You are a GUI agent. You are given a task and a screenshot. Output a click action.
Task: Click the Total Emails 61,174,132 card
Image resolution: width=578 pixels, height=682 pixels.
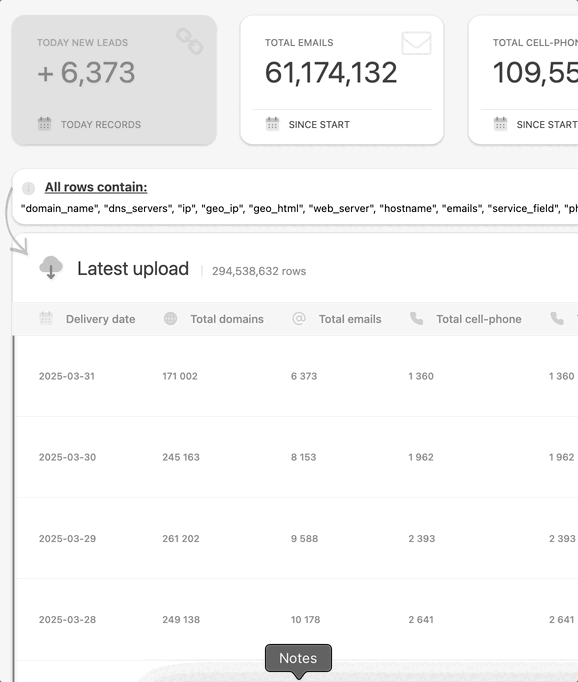pos(342,80)
